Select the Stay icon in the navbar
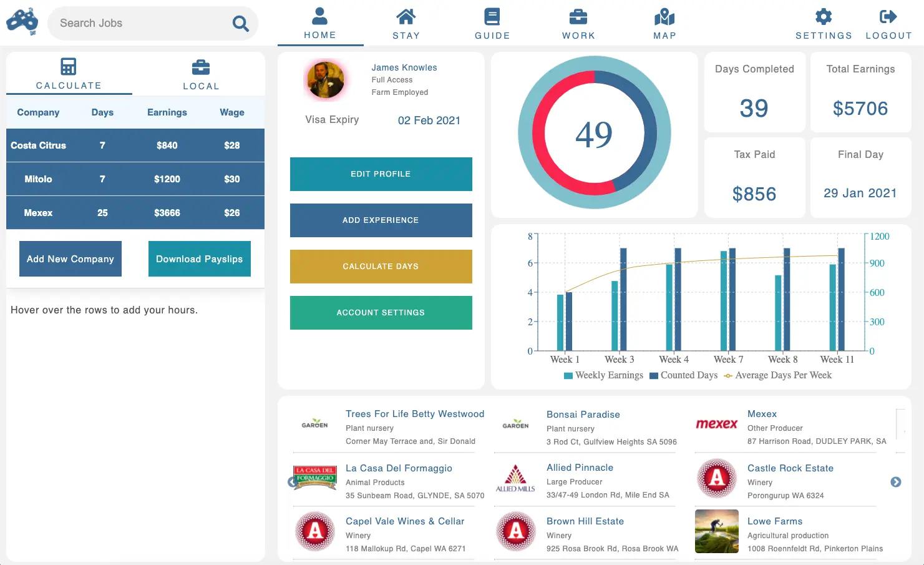 (x=406, y=16)
